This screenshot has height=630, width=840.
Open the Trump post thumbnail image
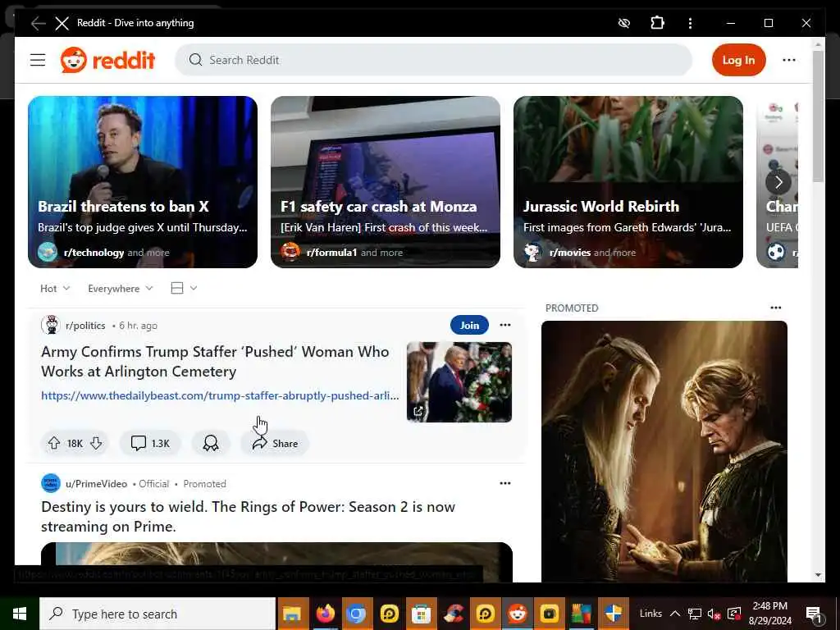pos(459,382)
